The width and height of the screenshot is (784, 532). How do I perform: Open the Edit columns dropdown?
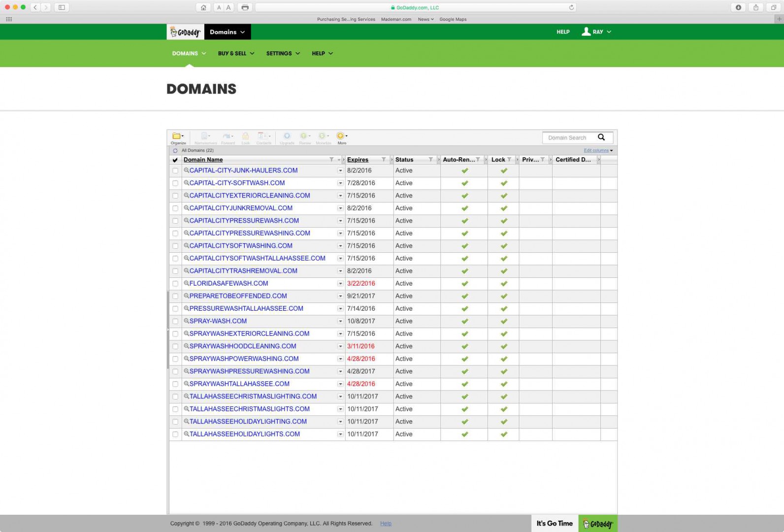pyautogui.click(x=598, y=151)
